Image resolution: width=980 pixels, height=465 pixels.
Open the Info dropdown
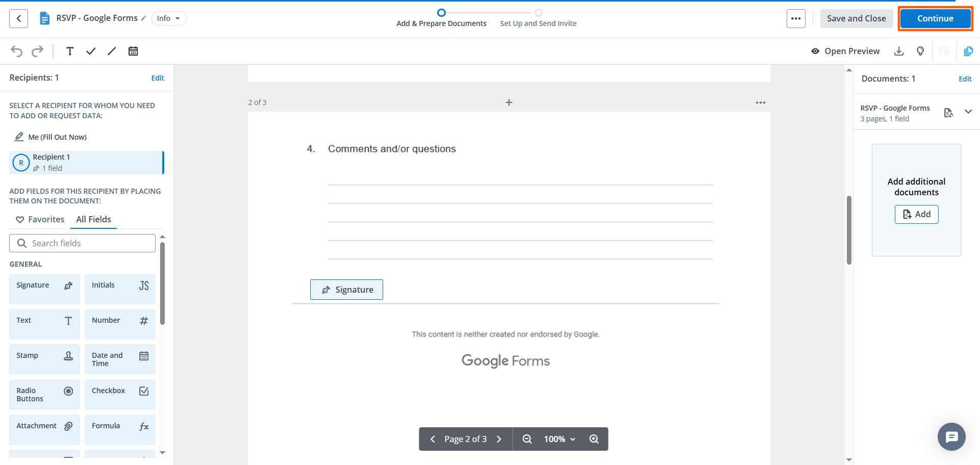(169, 18)
